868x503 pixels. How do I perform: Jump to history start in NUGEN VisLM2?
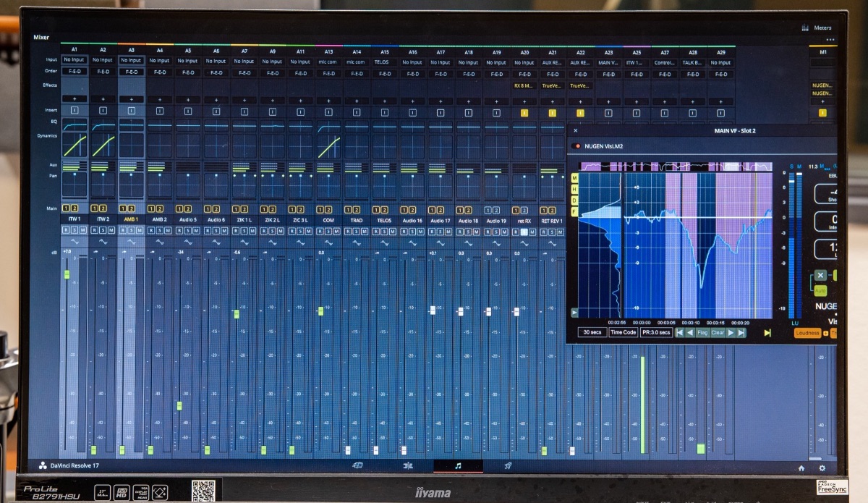(x=680, y=332)
